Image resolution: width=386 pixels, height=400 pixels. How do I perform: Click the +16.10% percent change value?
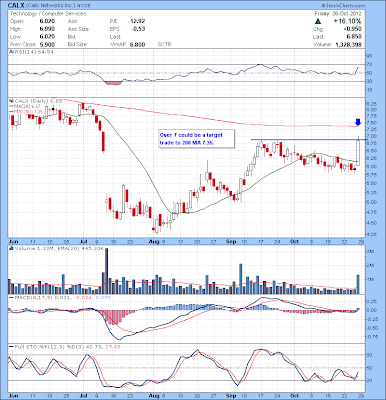(347, 21)
